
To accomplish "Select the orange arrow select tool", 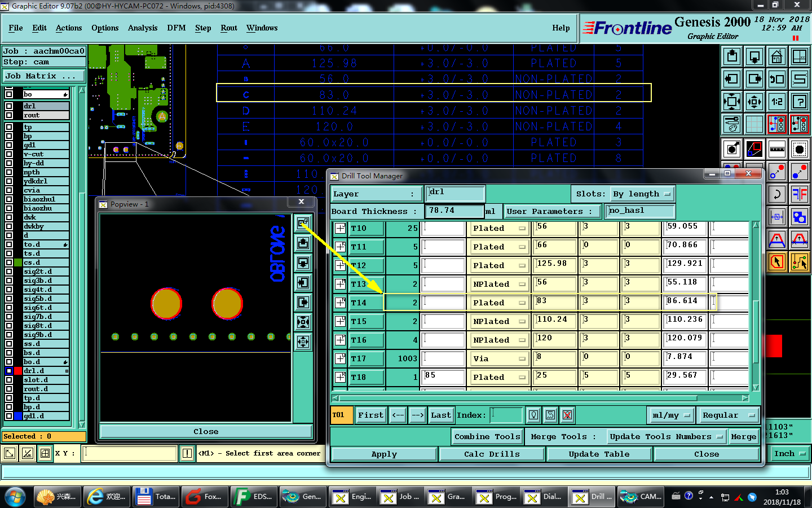I will pyautogui.click(x=777, y=262).
